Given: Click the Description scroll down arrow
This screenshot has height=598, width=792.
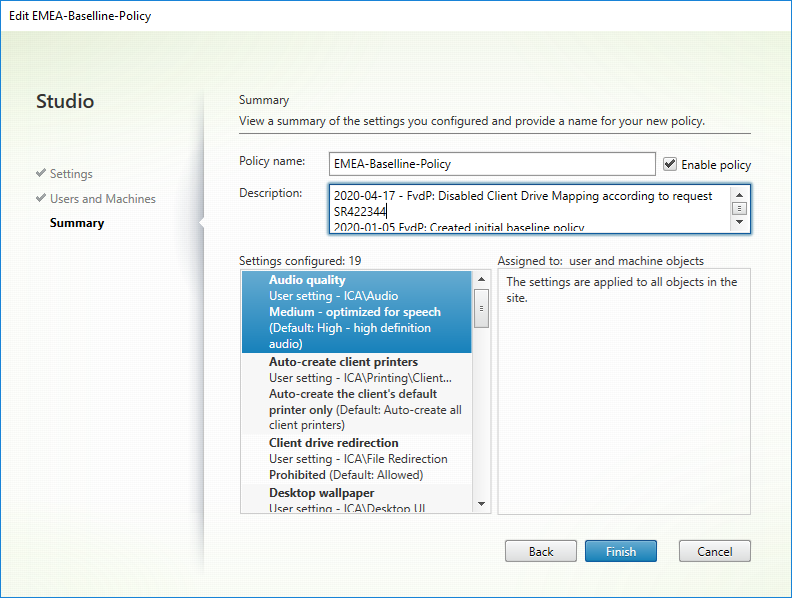Looking at the screenshot, I should point(739,222).
